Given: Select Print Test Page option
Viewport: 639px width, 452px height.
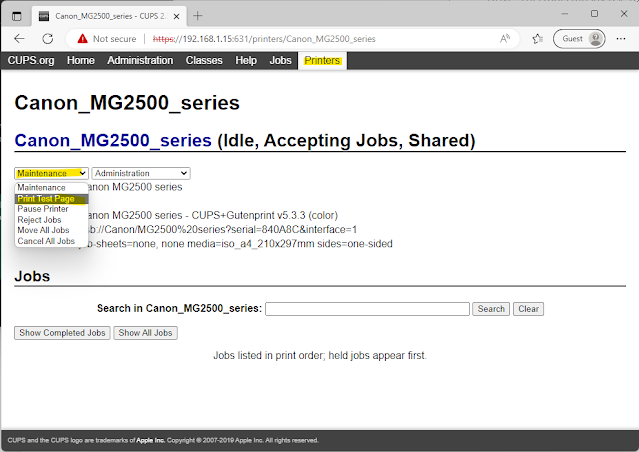Looking at the screenshot, I should click(51, 198).
